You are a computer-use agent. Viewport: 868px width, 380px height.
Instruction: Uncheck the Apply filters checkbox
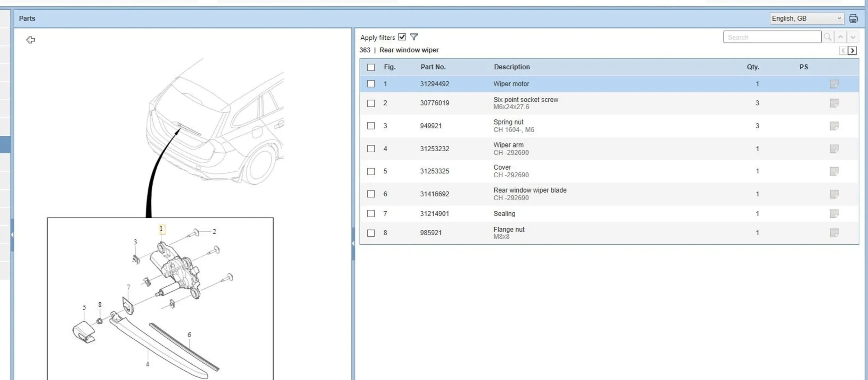pos(402,37)
